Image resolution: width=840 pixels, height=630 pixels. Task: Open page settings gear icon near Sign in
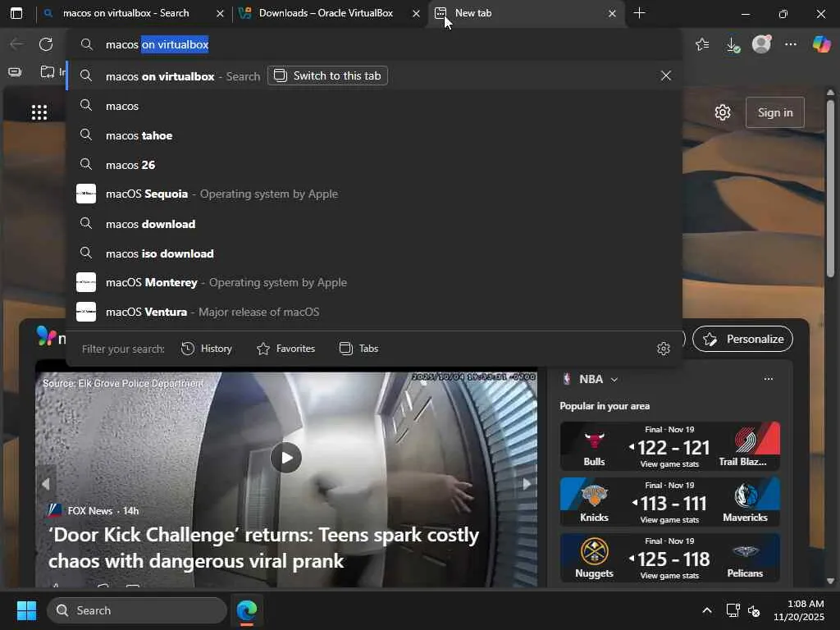pyautogui.click(x=723, y=112)
